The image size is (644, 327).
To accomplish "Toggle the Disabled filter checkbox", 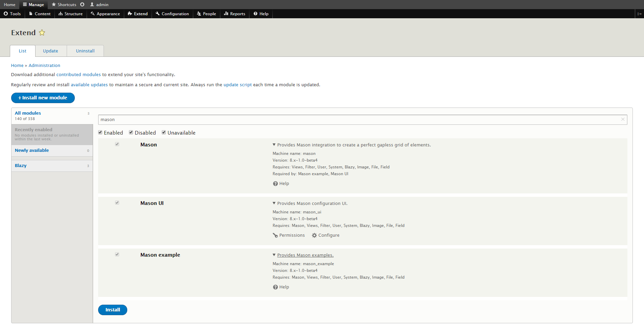I will click(x=131, y=133).
